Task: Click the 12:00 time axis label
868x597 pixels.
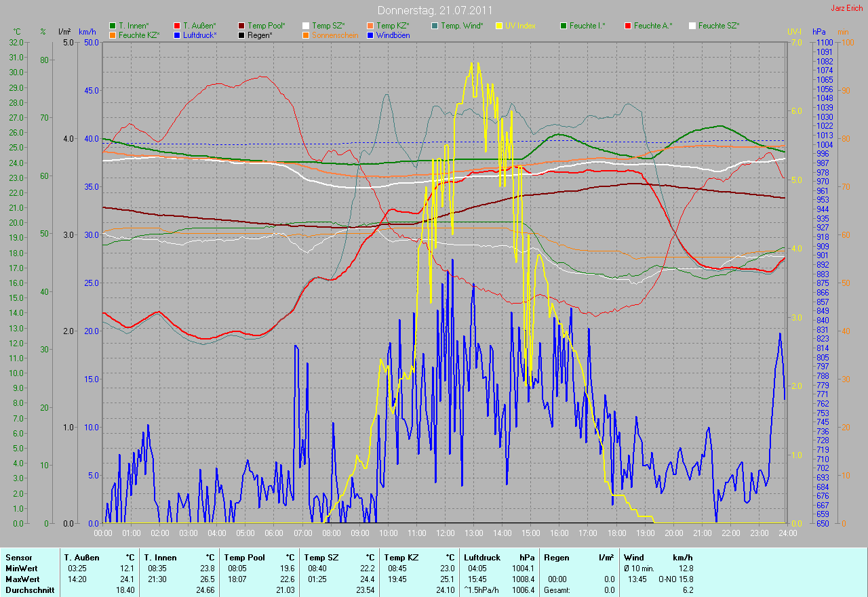Action: point(445,533)
